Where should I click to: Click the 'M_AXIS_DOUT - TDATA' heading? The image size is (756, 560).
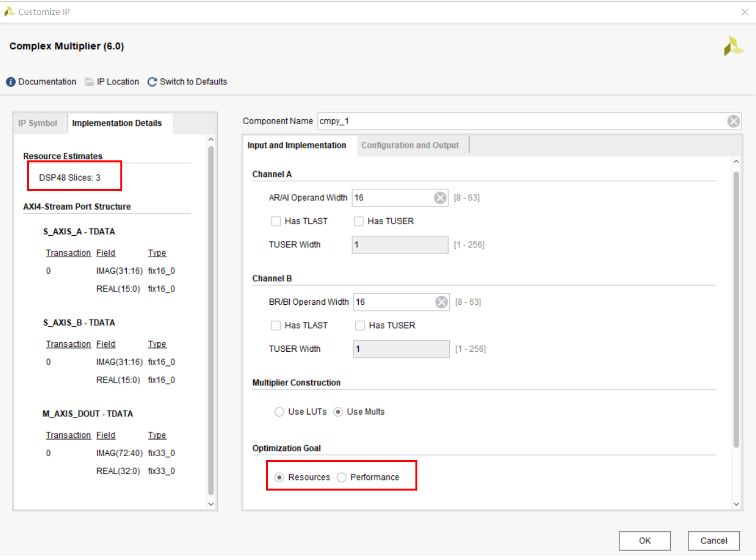click(x=88, y=414)
